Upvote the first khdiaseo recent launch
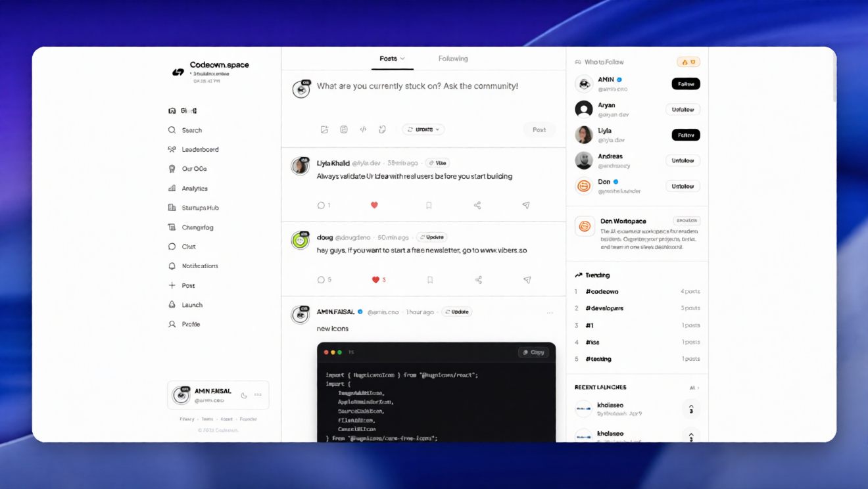This screenshot has width=868, height=489. pyautogui.click(x=691, y=409)
